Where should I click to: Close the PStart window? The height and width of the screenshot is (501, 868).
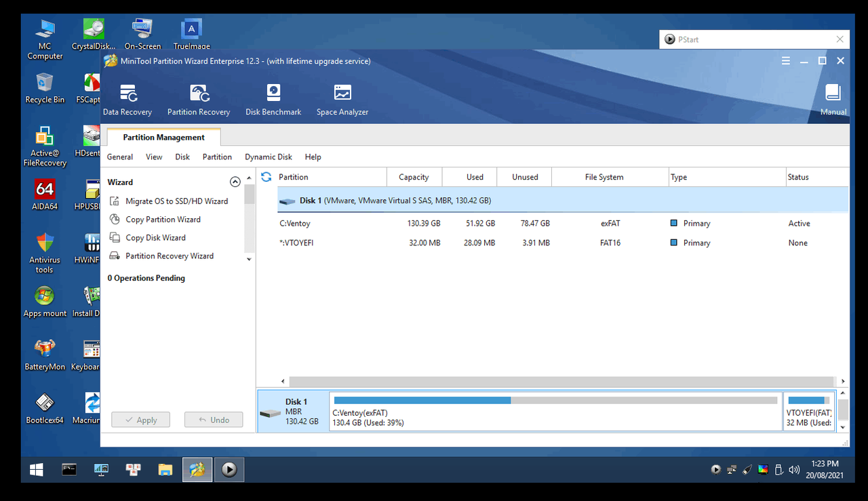(840, 39)
